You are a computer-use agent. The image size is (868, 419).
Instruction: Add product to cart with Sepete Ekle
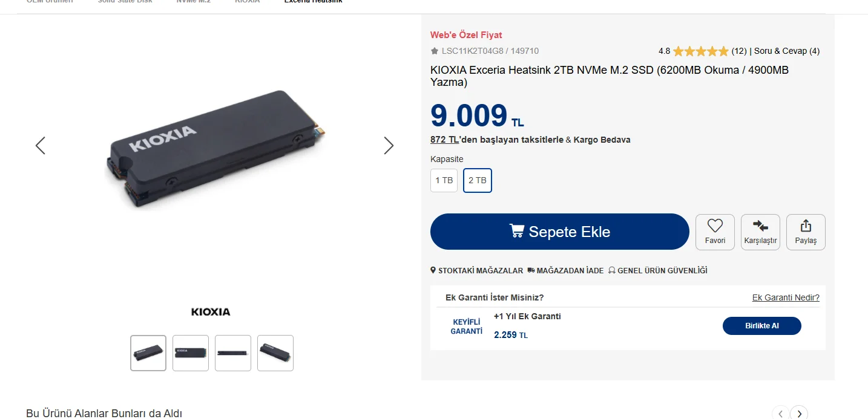pos(559,232)
